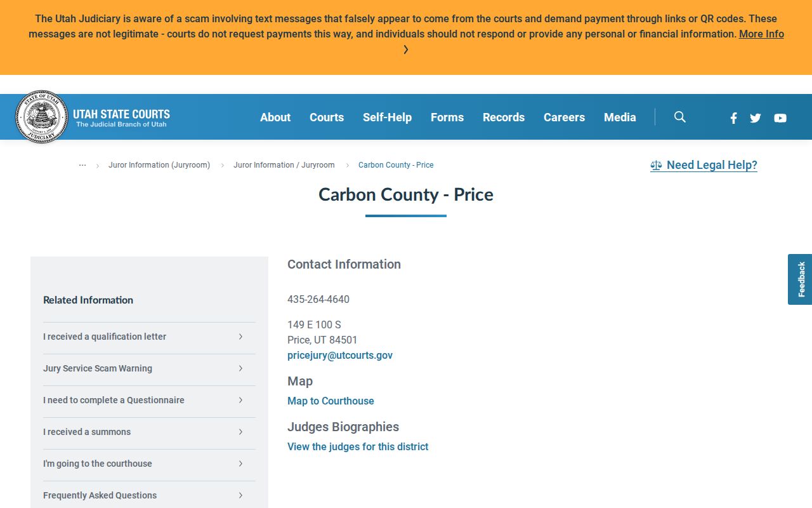Image resolution: width=812 pixels, height=508 pixels.
Task: Expand 'I received a summons' chevron
Action: tap(240, 432)
